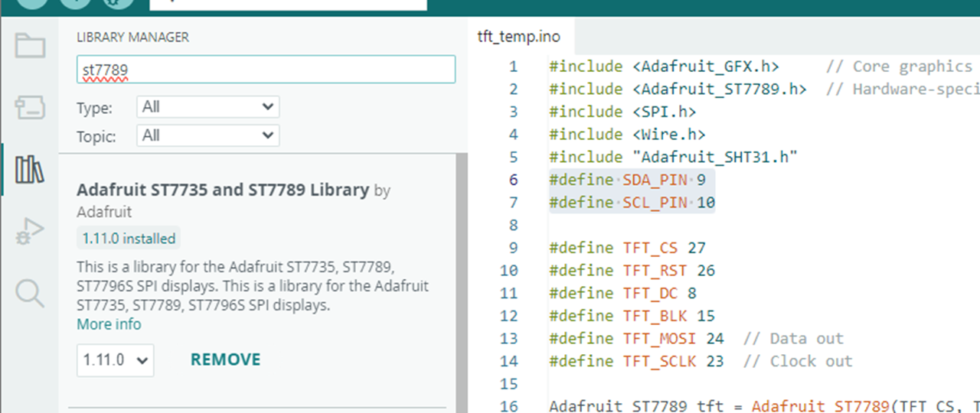The width and height of the screenshot is (980, 413).
Task: Click the TFT_CS 27 define line
Action: point(627,248)
